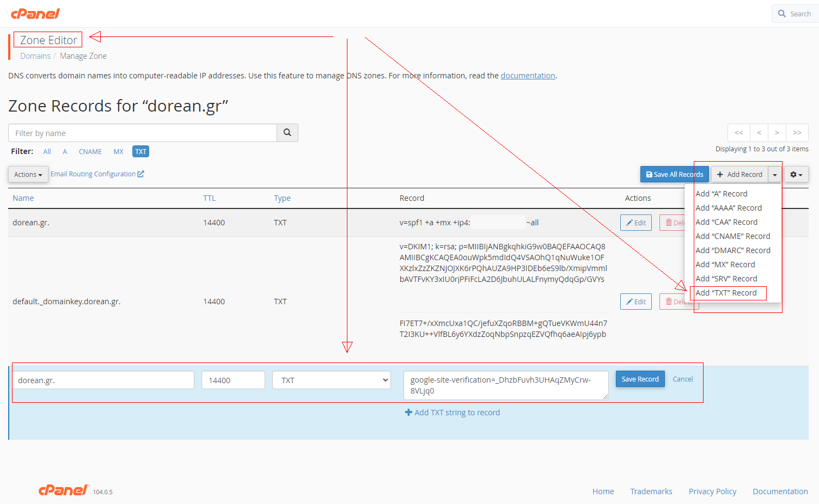Enable the MX record filter
The height and width of the screenshot is (504, 819).
click(118, 151)
